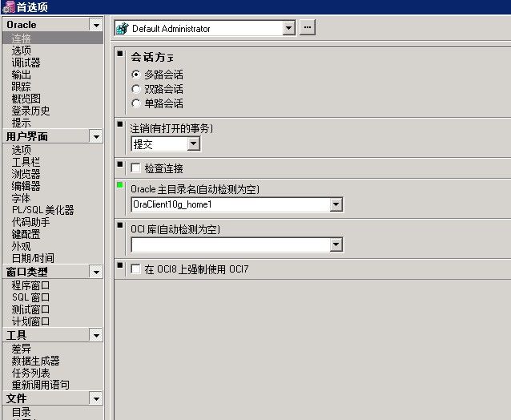Open 登录历史 preferences
This screenshot has height=420, width=511.
pyautogui.click(x=30, y=111)
